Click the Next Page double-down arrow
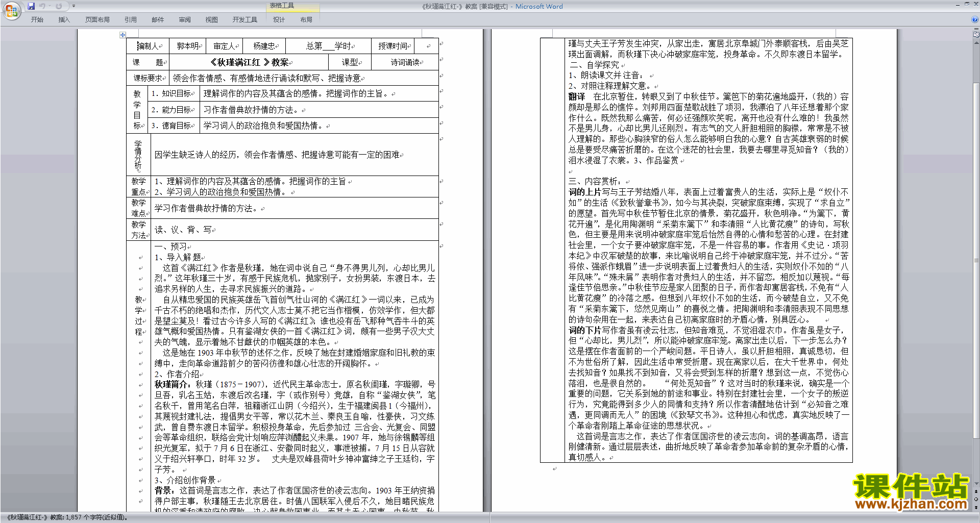 tap(976, 507)
